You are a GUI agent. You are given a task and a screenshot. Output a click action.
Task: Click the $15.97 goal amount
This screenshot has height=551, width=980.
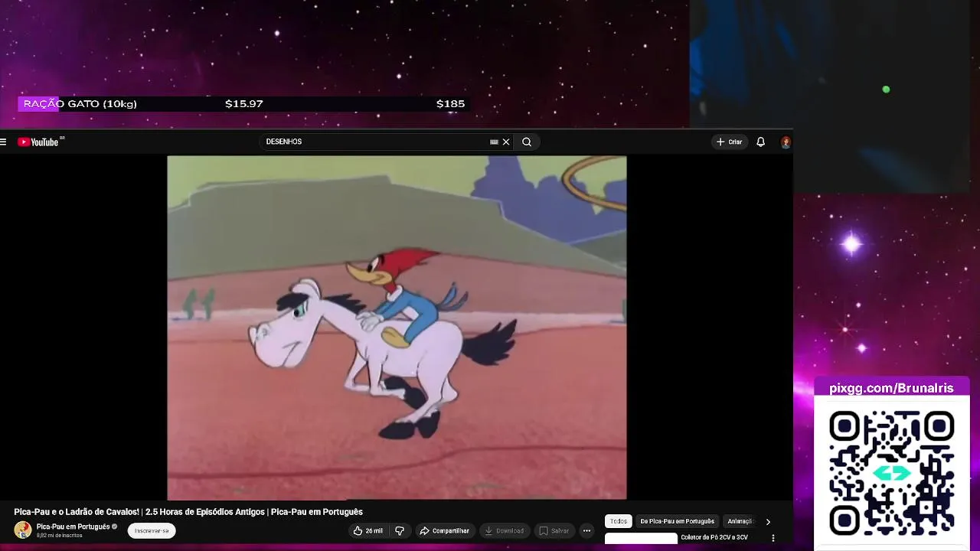point(244,103)
